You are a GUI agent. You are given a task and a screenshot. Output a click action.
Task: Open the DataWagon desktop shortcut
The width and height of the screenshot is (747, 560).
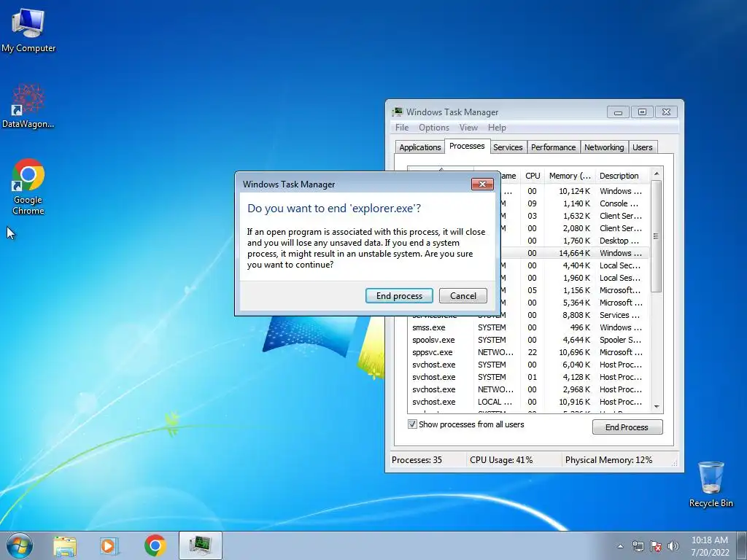[28, 106]
